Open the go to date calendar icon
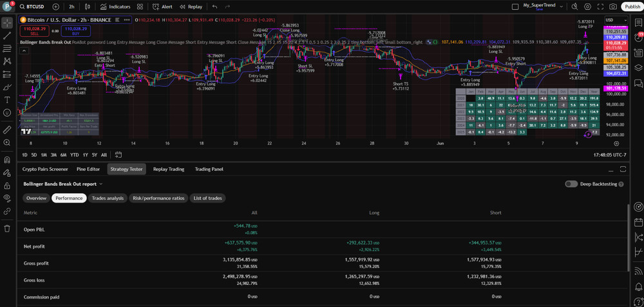Image resolution: width=644 pixels, height=307 pixels. tap(118, 155)
